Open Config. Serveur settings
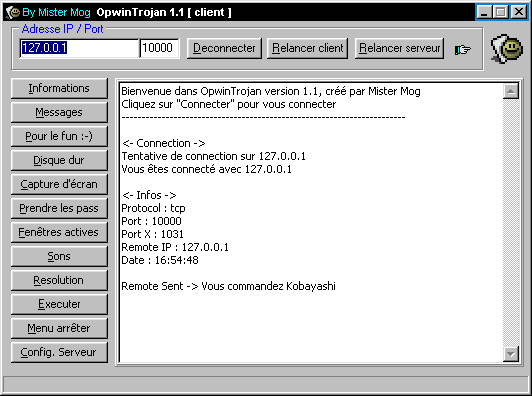The image size is (532, 396). pyautogui.click(x=59, y=352)
